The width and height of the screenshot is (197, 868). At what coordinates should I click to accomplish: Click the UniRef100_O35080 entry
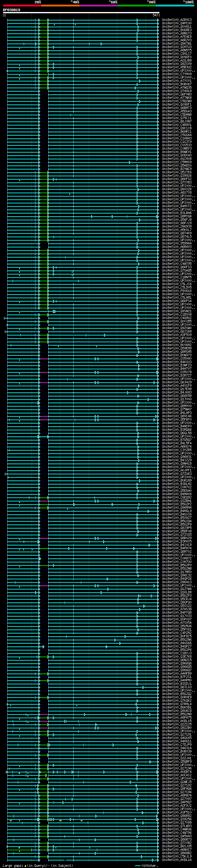tap(176, 358)
